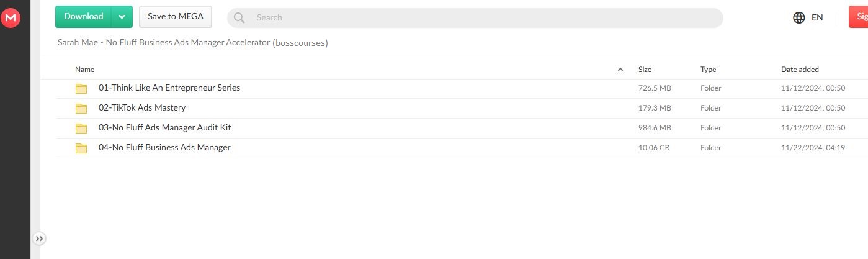868x259 pixels.
Task: Click the folder icon for 02-TikTok Ads Mastery
Action: tap(81, 108)
